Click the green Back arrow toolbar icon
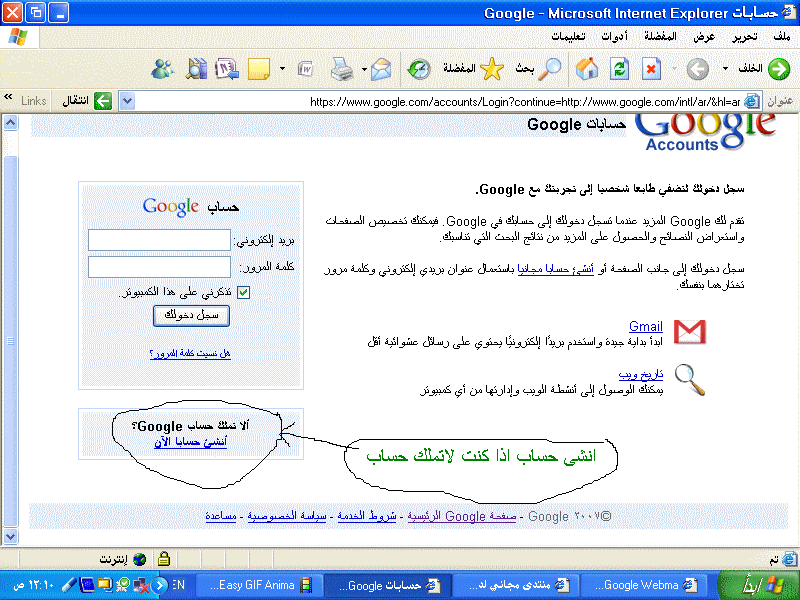This screenshot has width=800, height=600. 779,69
